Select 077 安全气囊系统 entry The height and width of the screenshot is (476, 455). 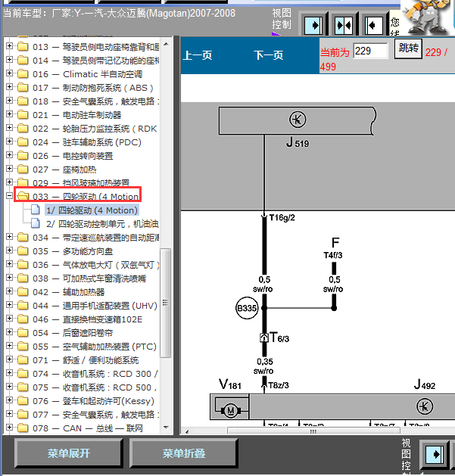95,415
